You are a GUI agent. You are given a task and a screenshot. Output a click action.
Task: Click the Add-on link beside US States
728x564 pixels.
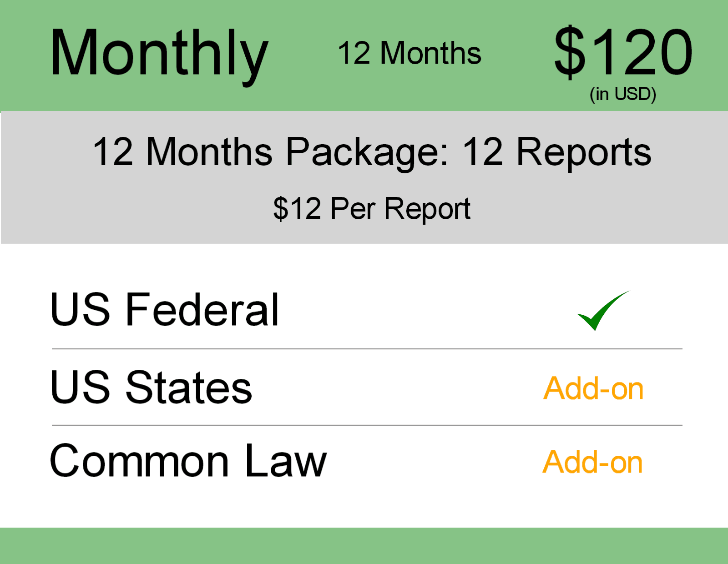tap(593, 389)
